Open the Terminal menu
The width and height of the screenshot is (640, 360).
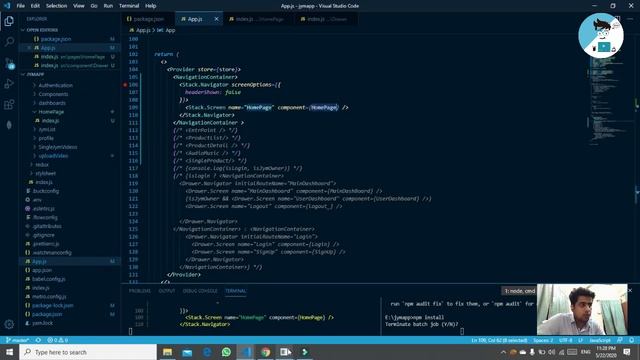click(x=129, y=6)
